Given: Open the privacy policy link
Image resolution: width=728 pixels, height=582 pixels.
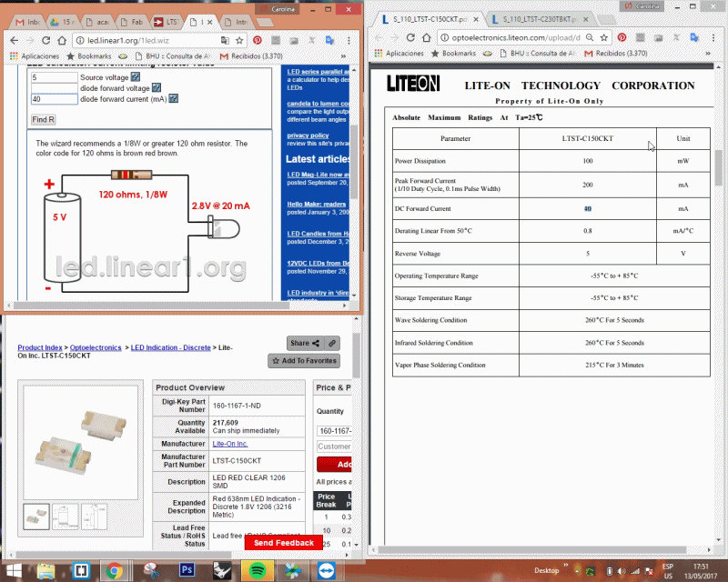Looking at the screenshot, I should coord(308,135).
